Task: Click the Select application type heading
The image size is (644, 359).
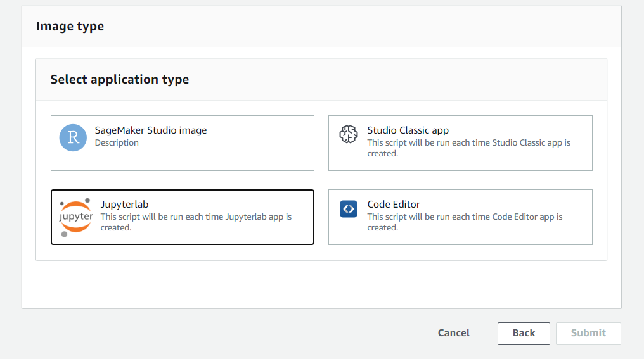Action: click(x=120, y=80)
